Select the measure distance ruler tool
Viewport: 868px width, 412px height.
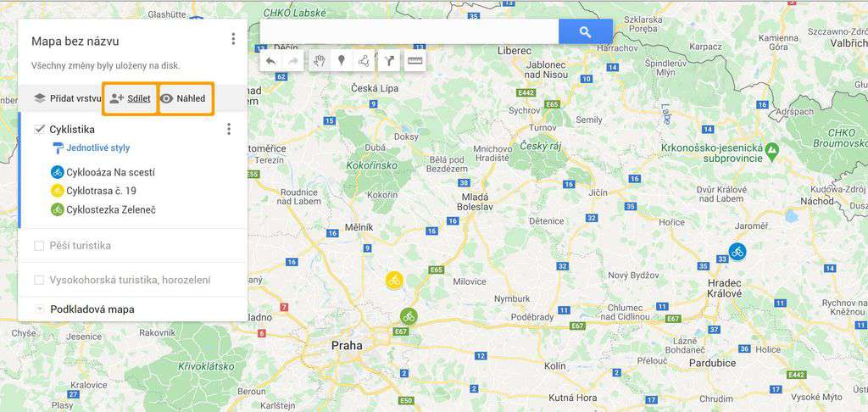(x=415, y=61)
